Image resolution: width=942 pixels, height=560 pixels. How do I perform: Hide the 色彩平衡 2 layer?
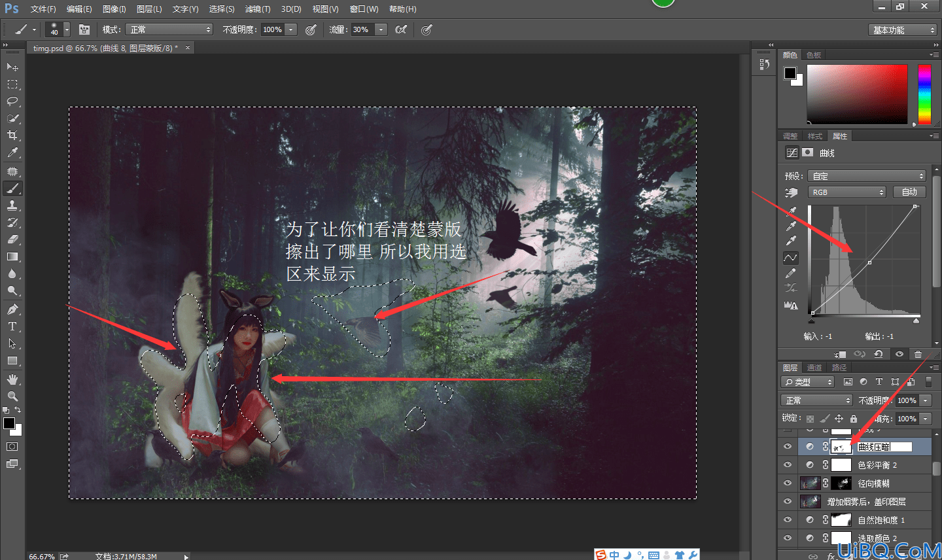(788, 465)
